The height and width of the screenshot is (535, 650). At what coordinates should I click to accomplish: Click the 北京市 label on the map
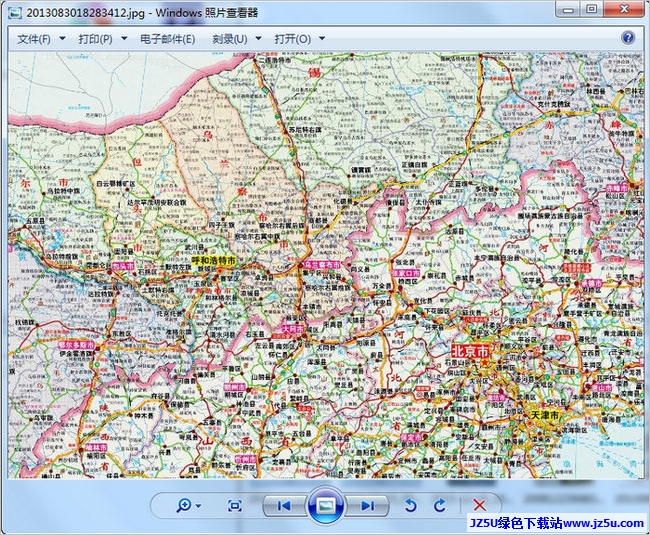click(470, 352)
